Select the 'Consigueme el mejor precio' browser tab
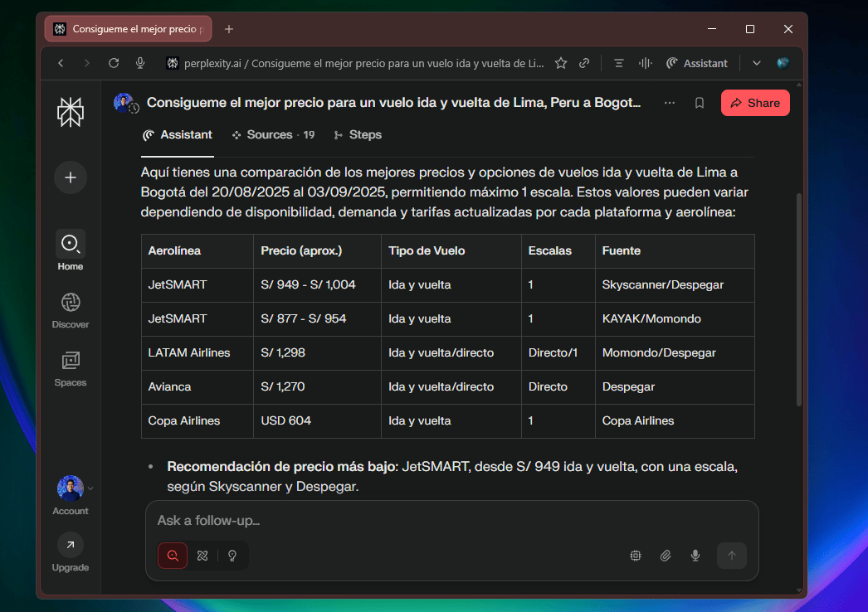 point(129,29)
